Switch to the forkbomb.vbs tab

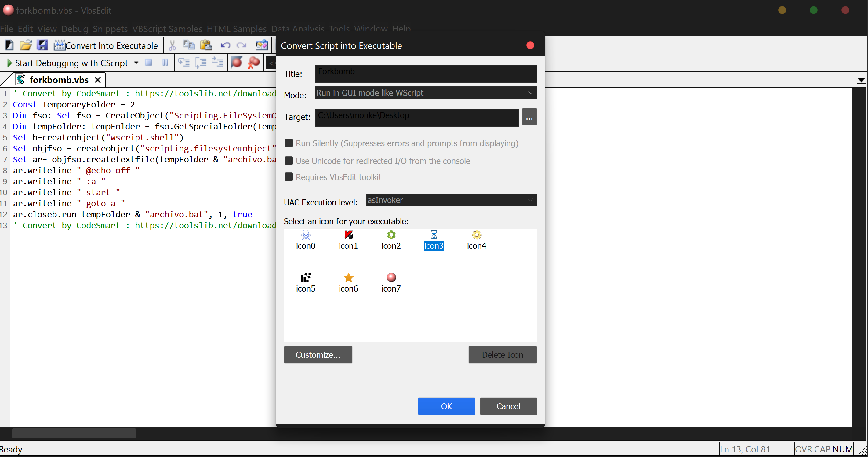pyautogui.click(x=59, y=80)
